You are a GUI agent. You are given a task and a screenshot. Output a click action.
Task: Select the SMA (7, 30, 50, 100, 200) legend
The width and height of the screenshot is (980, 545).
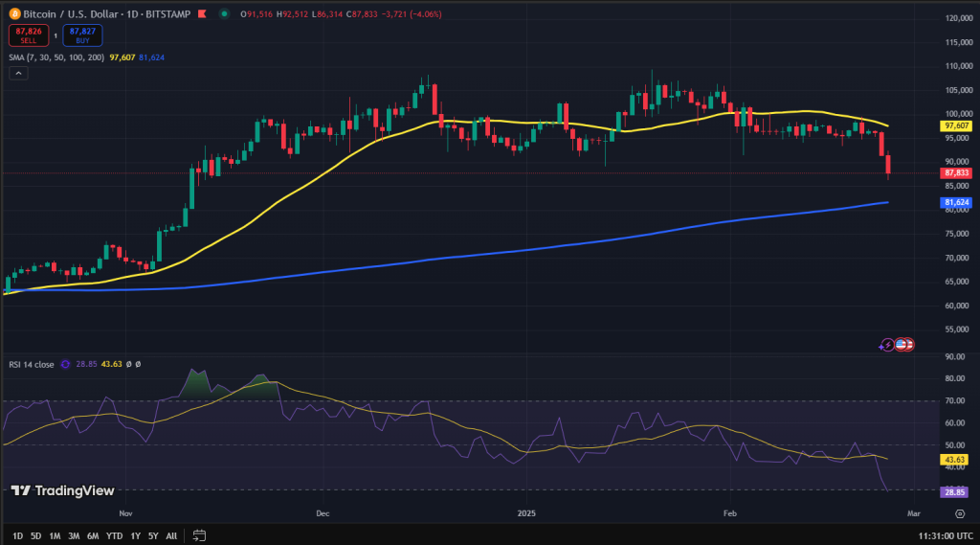point(56,57)
